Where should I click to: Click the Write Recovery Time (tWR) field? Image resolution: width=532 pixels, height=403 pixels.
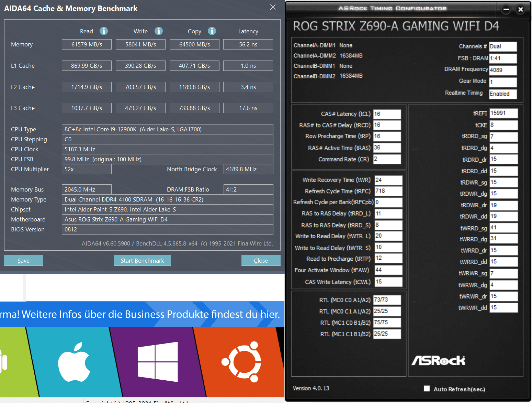(x=388, y=180)
